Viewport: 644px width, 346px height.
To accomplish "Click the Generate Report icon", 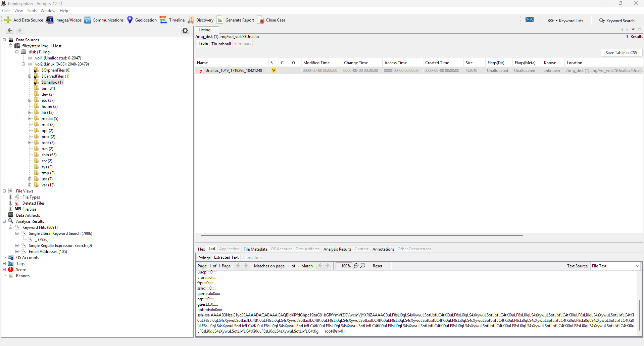I will (220, 20).
